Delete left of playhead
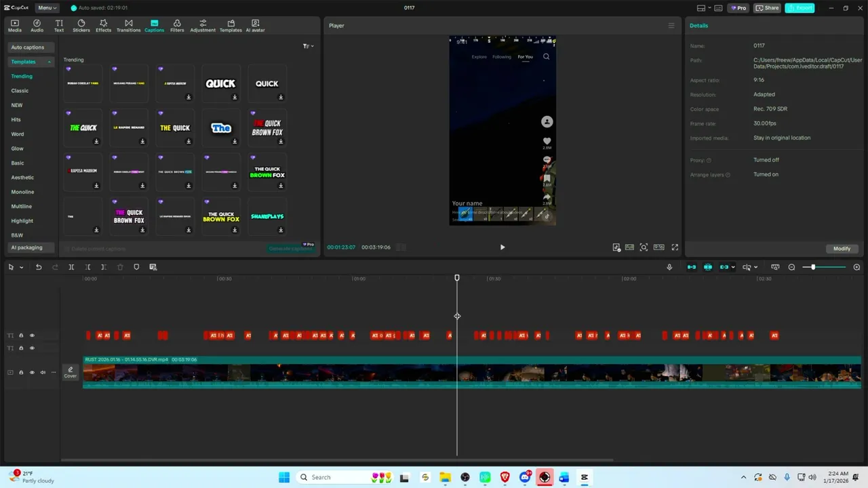Image resolution: width=868 pixels, height=488 pixels. [x=87, y=267]
